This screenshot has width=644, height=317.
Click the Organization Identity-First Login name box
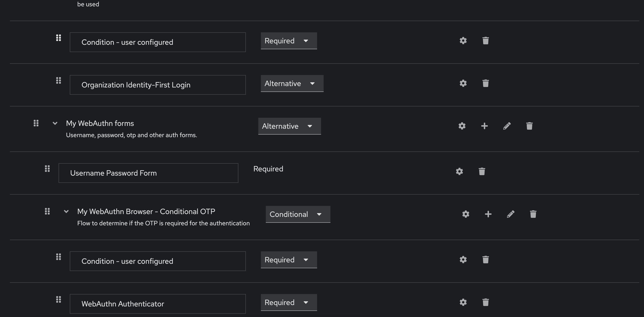158,85
